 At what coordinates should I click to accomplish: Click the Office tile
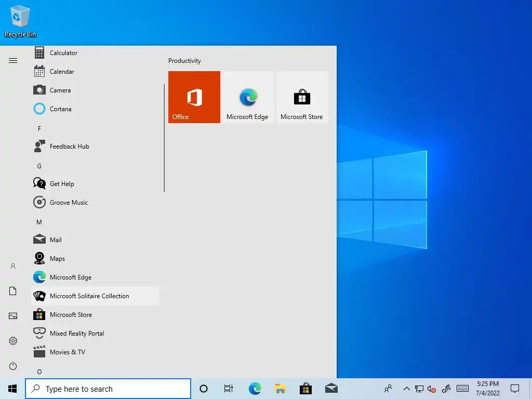[194, 97]
